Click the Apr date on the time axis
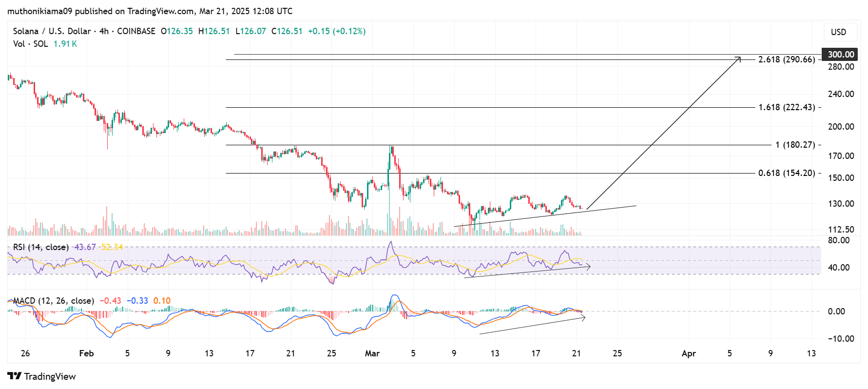The image size is (868, 389). 689,353
